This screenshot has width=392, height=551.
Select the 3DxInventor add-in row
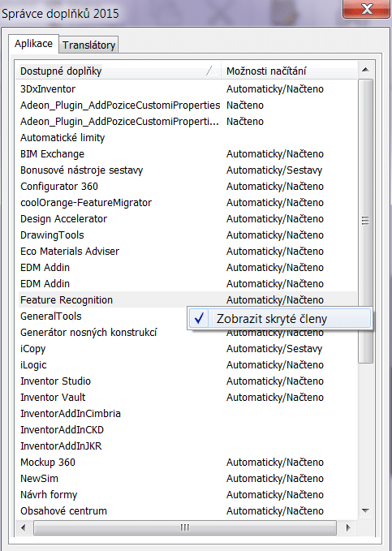(x=187, y=89)
